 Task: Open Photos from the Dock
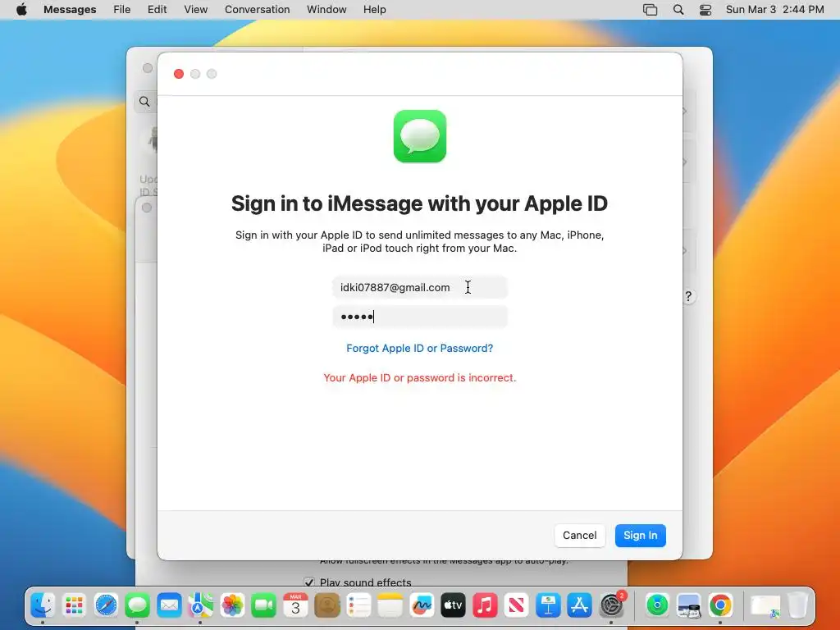232,605
